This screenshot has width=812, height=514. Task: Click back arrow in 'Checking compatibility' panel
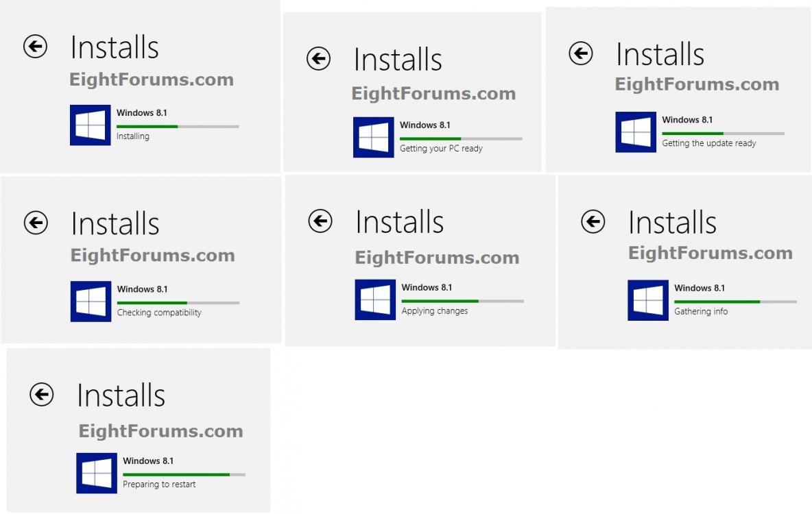(36, 223)
